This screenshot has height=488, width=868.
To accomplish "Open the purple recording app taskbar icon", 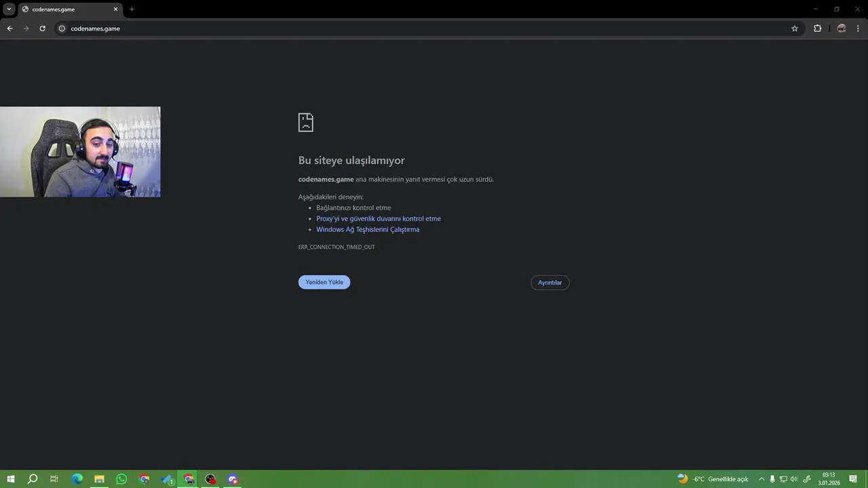I will 233,479.
